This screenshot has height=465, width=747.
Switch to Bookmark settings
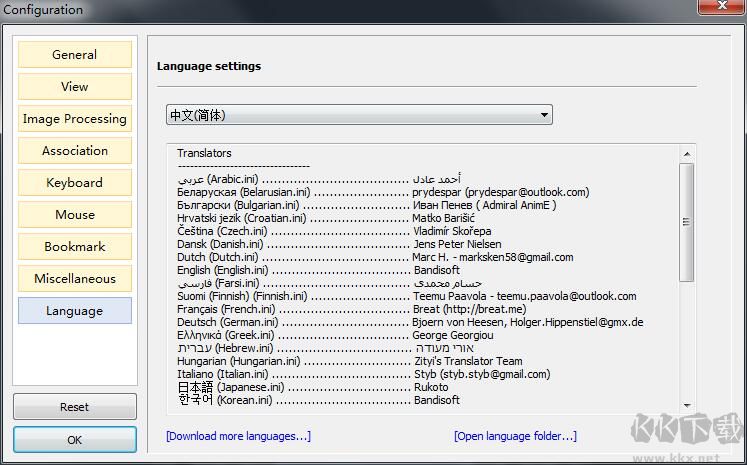[75, 247]
